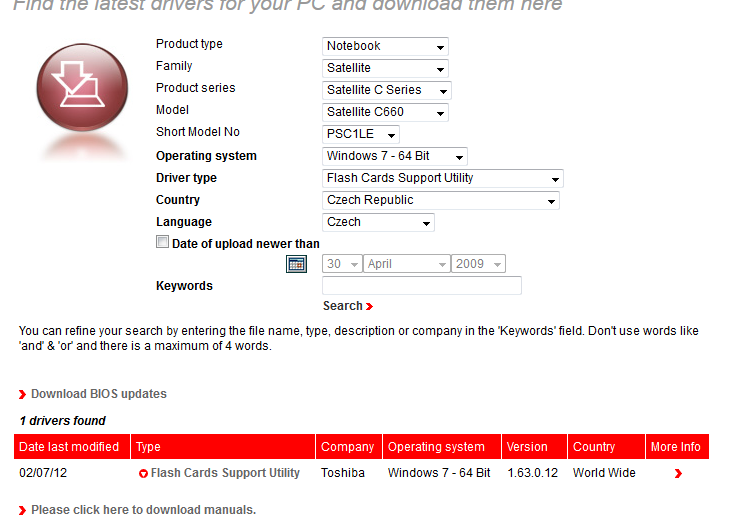
Task: Click the date cell 02/07/12
Action: [x=43, y=473]
